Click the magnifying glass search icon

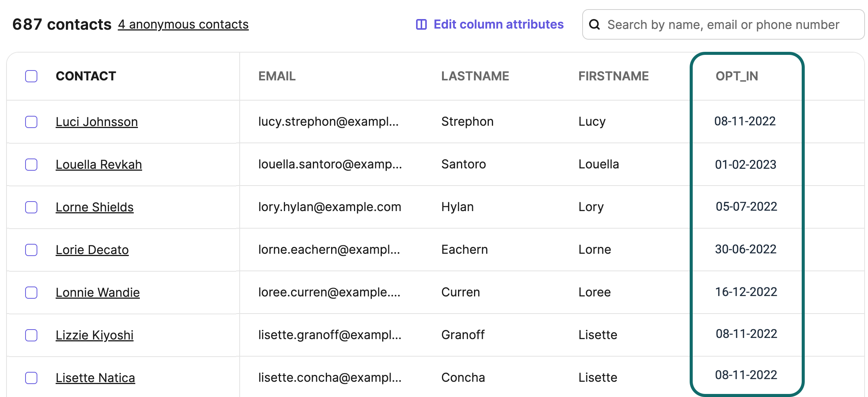[x=594, y=25]
